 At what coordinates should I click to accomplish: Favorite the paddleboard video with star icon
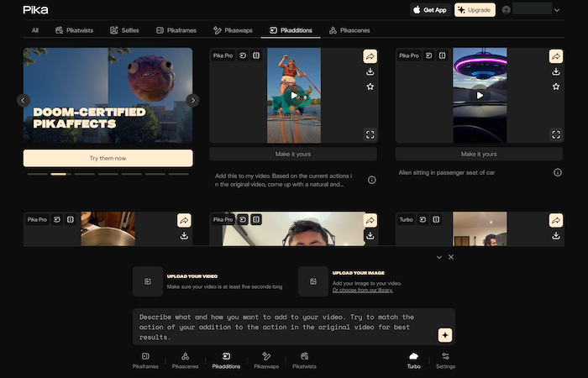[370, 87]
